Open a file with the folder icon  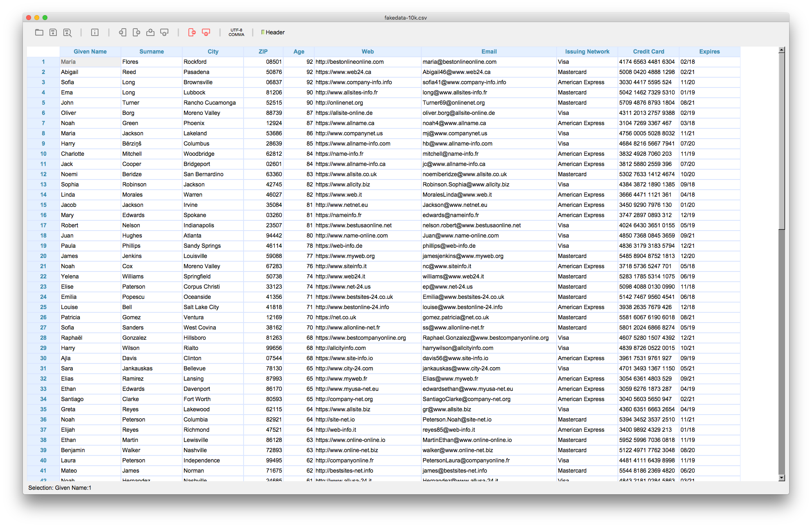39,32
